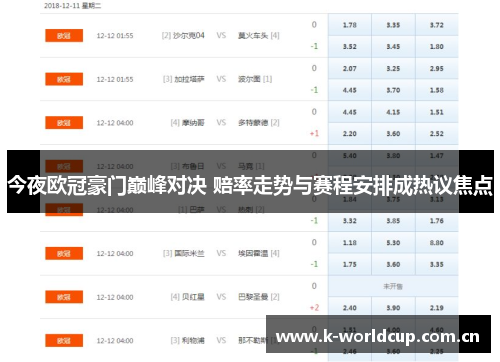
Task: Choose handicap odds 3.32 cell
Action: click(350, 221)
